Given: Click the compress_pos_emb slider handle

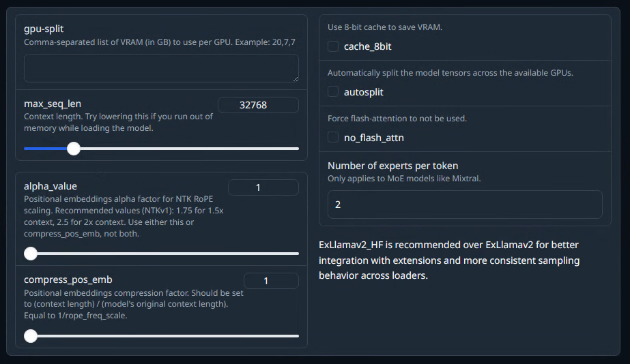Looking at the screenshot, I should [31, 336].
